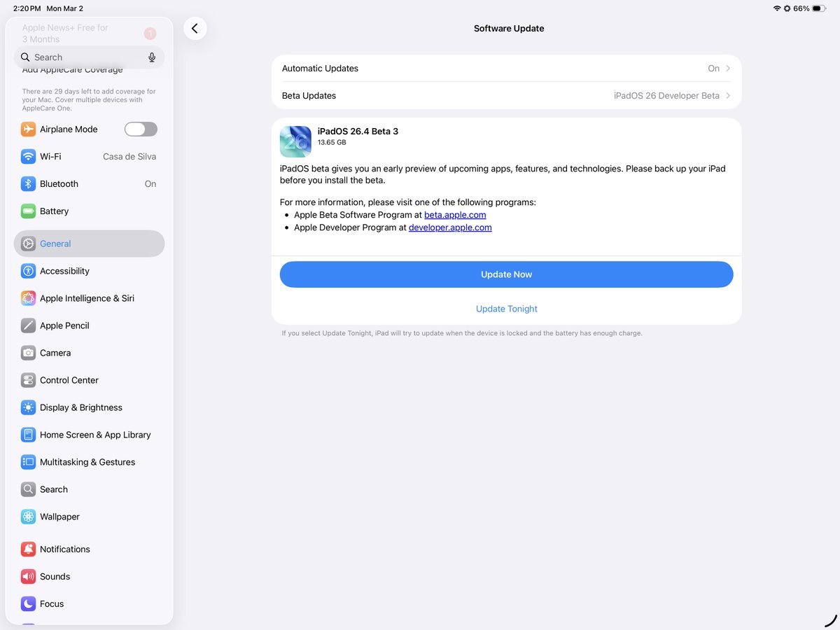Open Apple Pencil settings label
The image size is (840, 630).
click(x=64, y=325)
